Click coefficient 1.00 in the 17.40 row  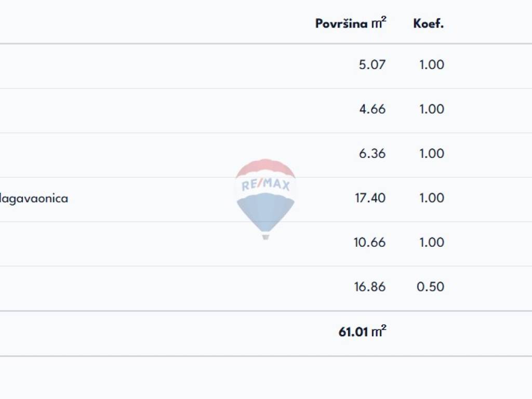coord(432,198)
